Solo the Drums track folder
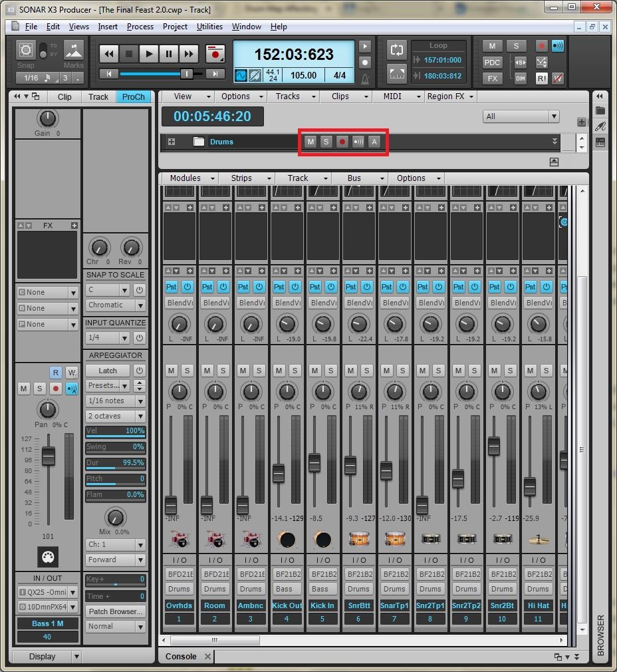The width and height of the screenshot is (617, 672). (326, 142)
